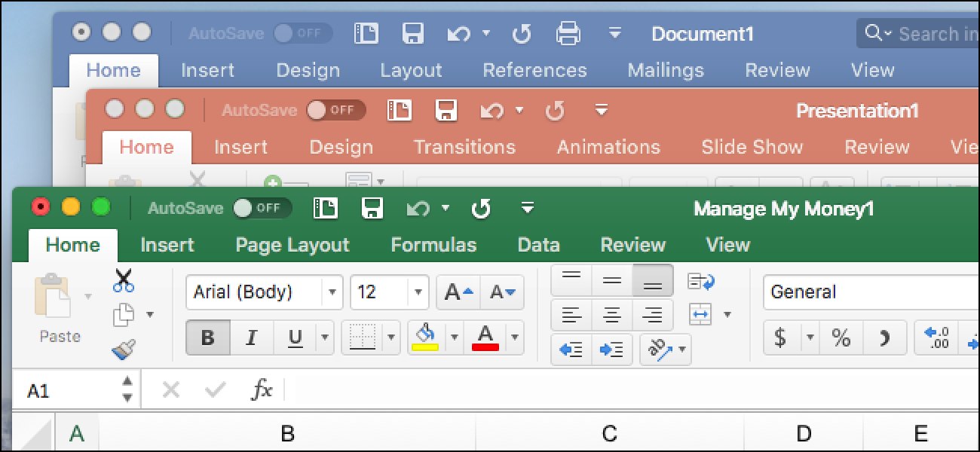
Task: Switch to Formulas tab
Action: [x=433, y=245]
